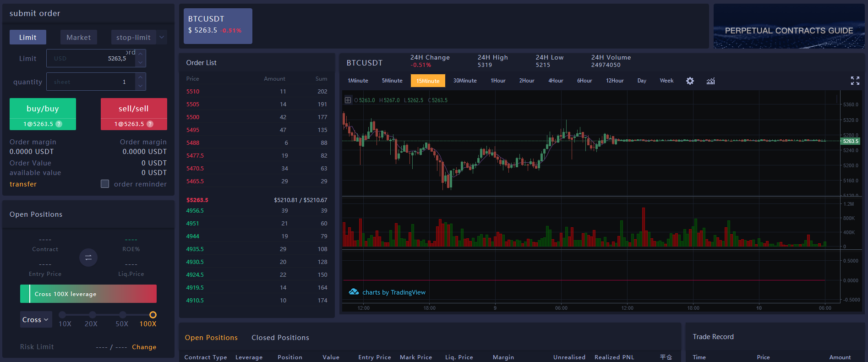This screenshot has width=868, height=362.
Task: Open chart indicators icon
Action: click(710, 81)
